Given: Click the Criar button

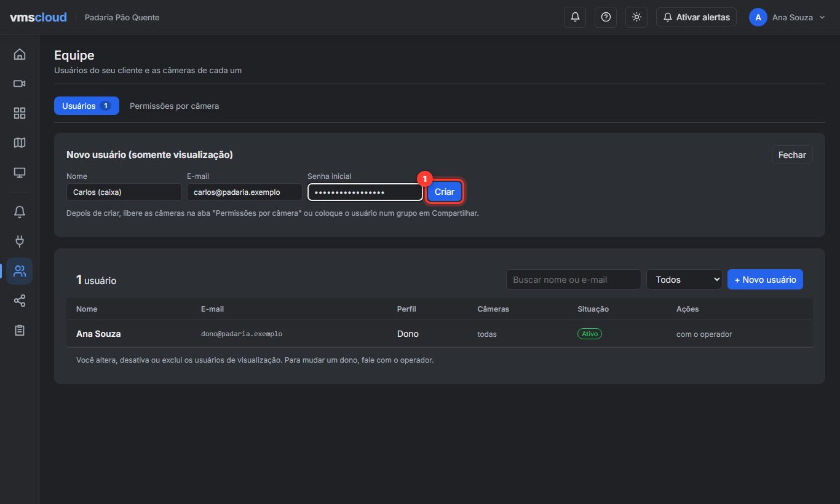Looking at the screenshot, I should [x=445, y=192].
